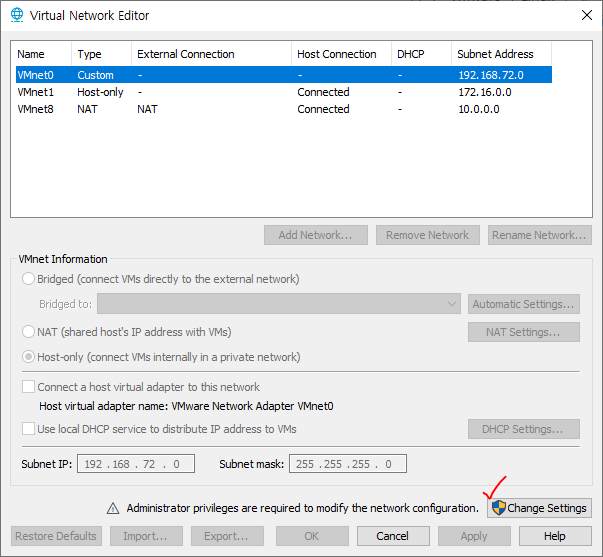Click the Host-only type cell

pyautogui.click(x=100, y=92)
